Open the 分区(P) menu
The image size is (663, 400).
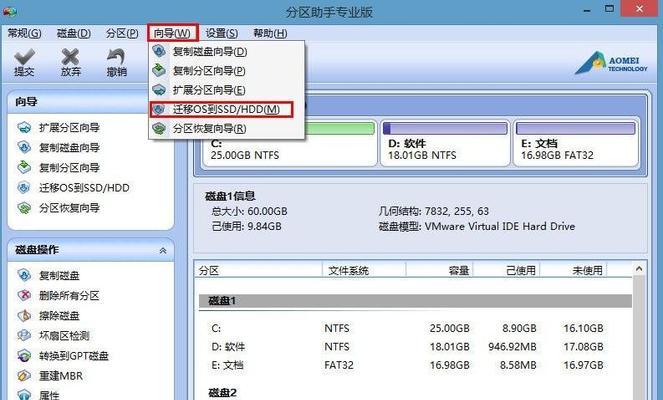pos(122,33)
